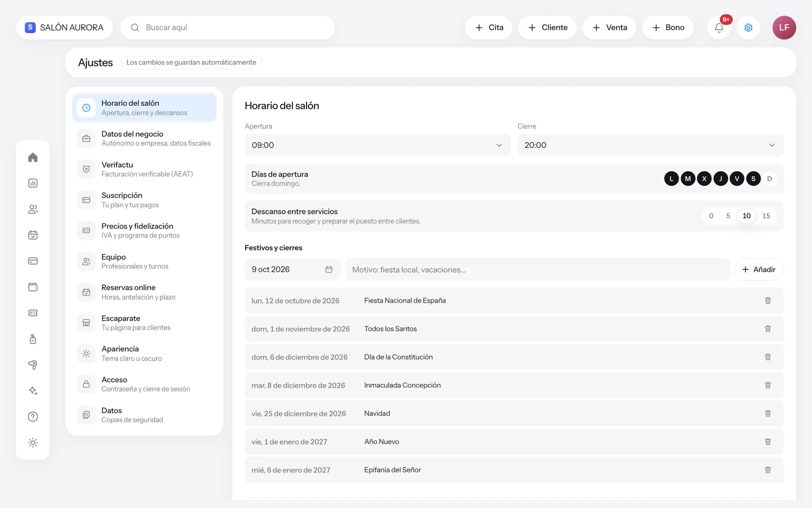Delete the Todos los Santos holiday
812x508 pixels.
click(x=768, y=329)
